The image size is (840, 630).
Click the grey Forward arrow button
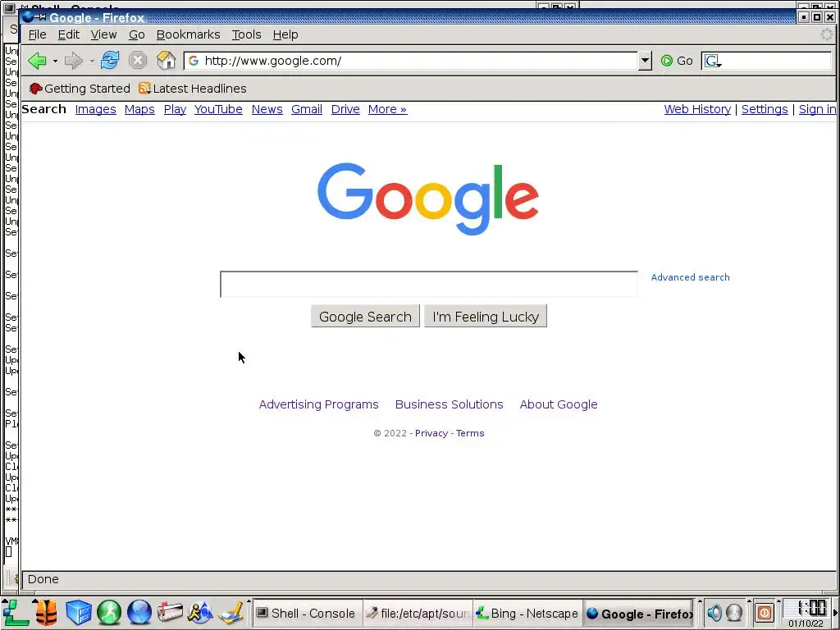click(73, 61)
